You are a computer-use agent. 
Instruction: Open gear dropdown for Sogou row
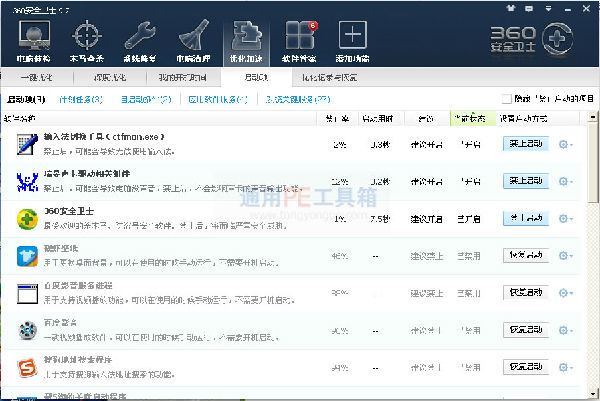pyautogui.click(x=566, y=367)
